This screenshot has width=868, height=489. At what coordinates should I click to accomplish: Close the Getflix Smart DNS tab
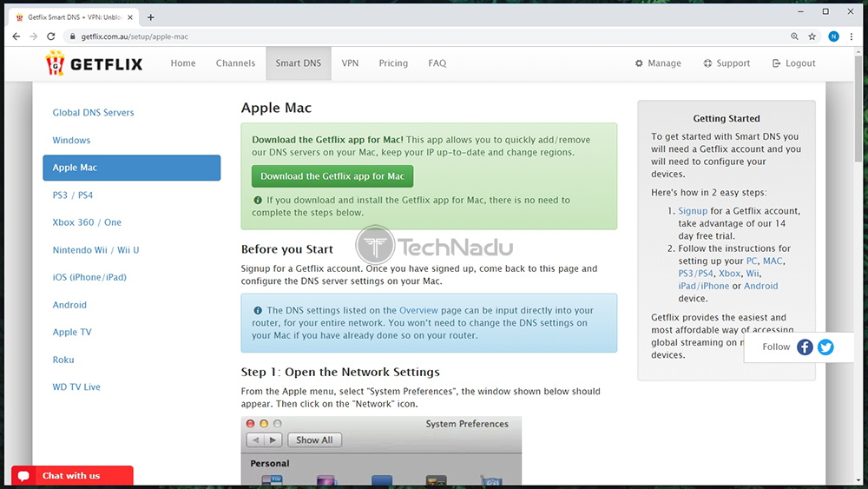point(130,17)
